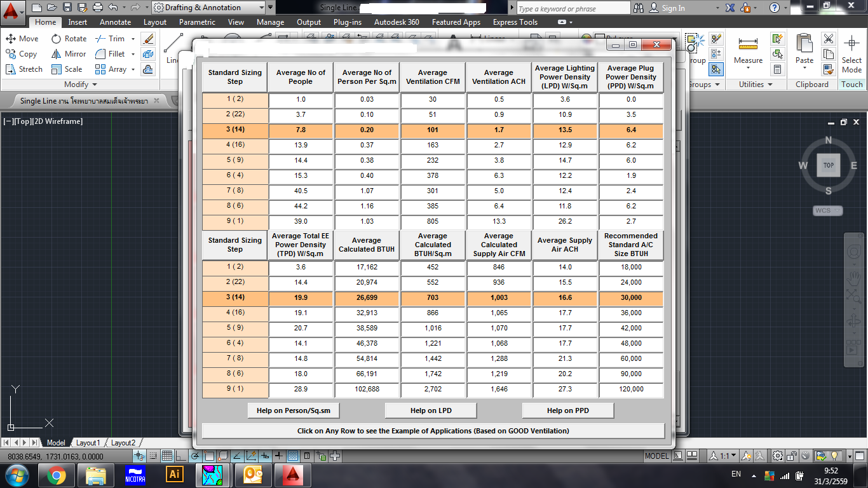Open Adobe Illustrator from the taskbar

tap(174, 474)
